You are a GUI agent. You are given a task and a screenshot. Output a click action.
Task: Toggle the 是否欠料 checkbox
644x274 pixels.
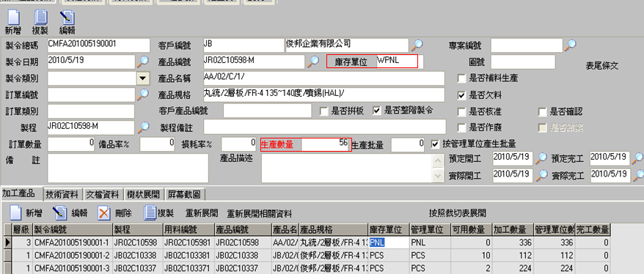point(461,95)
